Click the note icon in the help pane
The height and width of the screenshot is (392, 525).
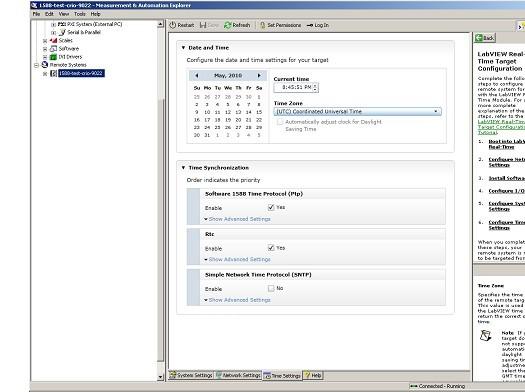click(x=485, y=335)
